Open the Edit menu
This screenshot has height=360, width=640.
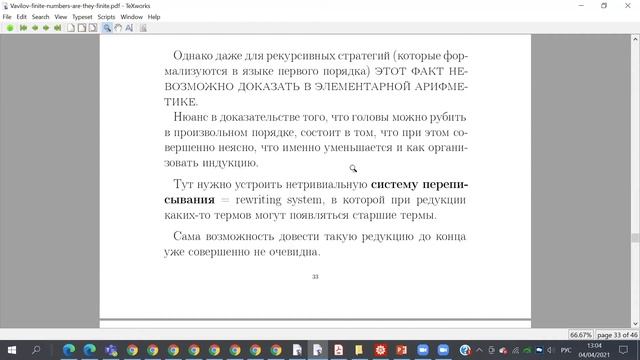click(21, 17)
